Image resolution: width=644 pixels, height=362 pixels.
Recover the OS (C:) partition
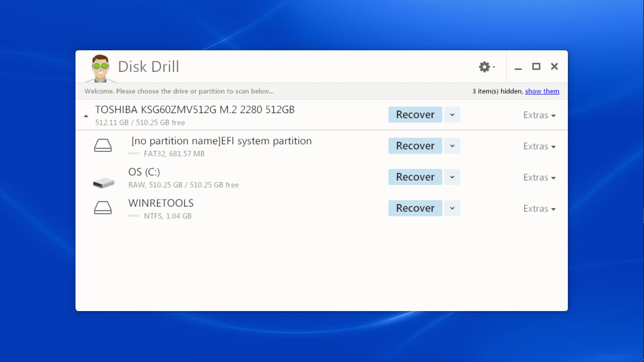coord(415,177)
